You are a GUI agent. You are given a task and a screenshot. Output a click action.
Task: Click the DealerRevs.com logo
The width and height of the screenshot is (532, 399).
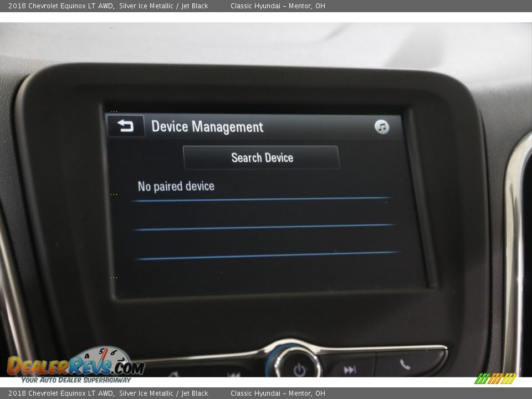pos(75,365)
